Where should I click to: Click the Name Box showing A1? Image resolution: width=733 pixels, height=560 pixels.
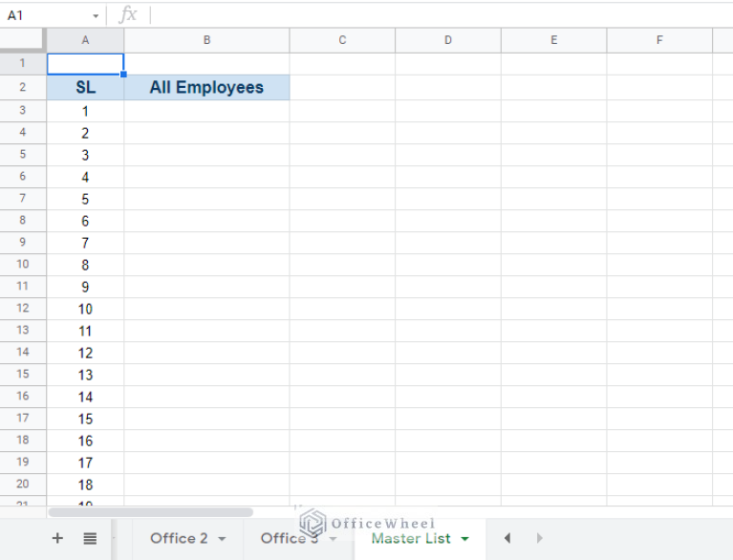click(x=43, y=15)
